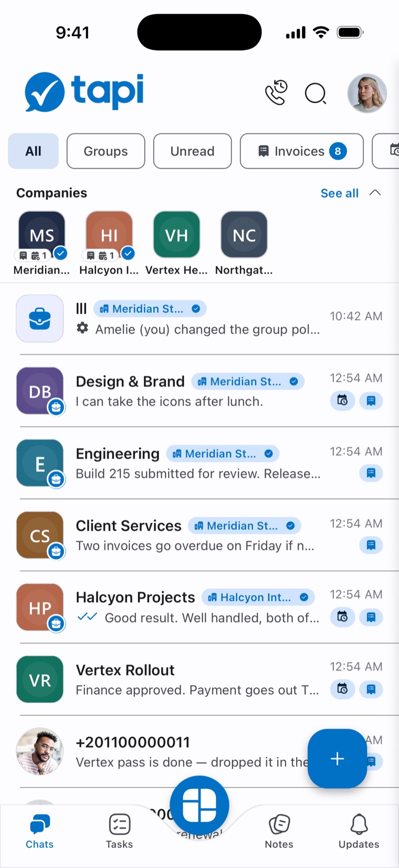Tap 'Amelie (you) changed the group pol...' message

pyautogui.click(x=207, y=329)
